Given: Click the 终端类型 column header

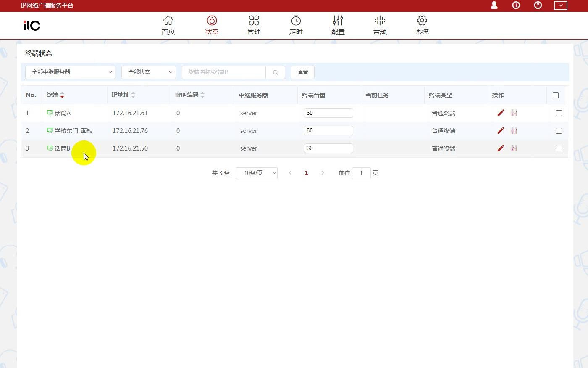Looking at the screenshot, I should pyautogui.click(x=441, y=95).
